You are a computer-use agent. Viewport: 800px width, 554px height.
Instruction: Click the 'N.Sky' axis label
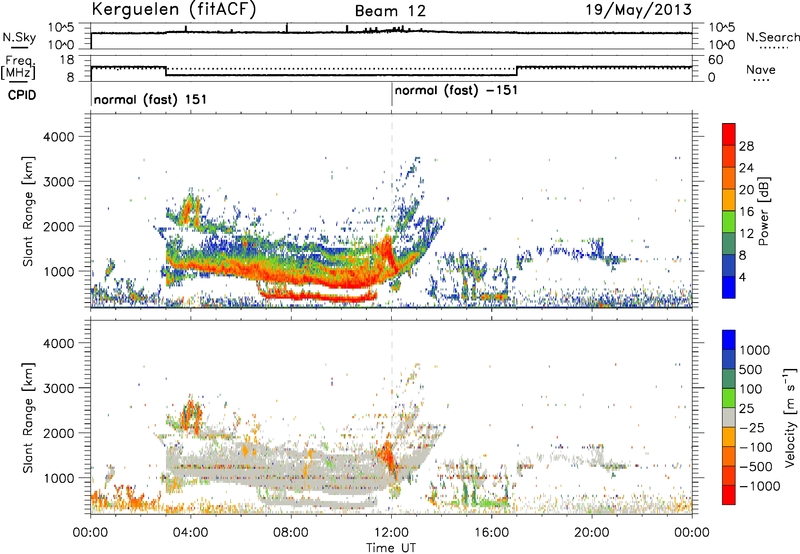[19, 37]
